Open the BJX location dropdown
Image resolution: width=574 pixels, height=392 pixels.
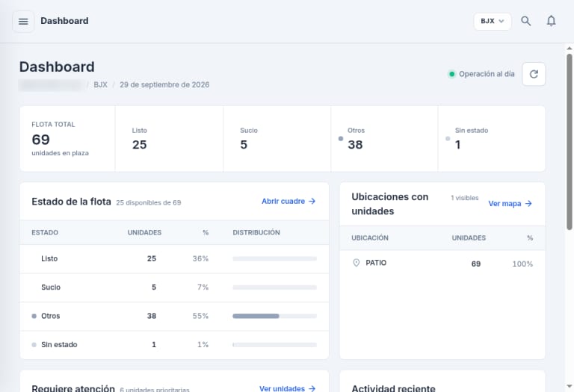coord(493,21)
